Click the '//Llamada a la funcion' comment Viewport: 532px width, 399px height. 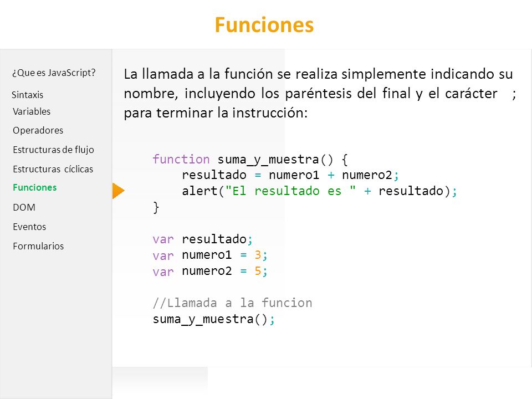[x=232, y=303]
